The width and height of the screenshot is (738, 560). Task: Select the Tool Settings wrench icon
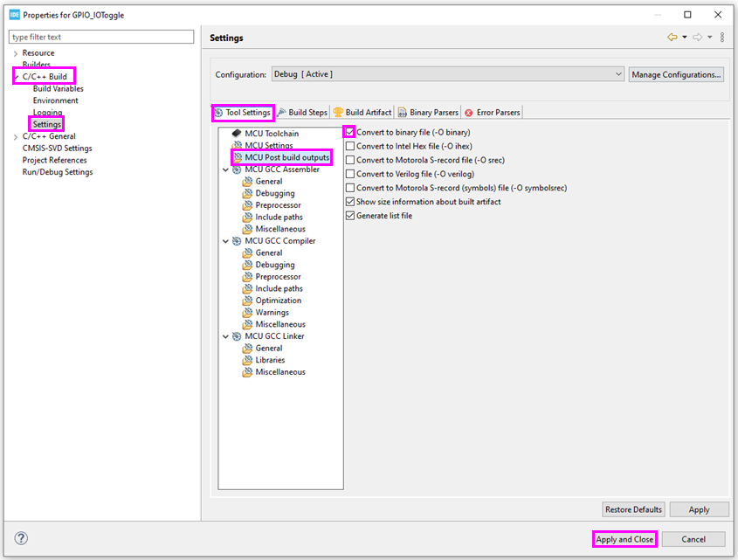[x=222, y=112]
